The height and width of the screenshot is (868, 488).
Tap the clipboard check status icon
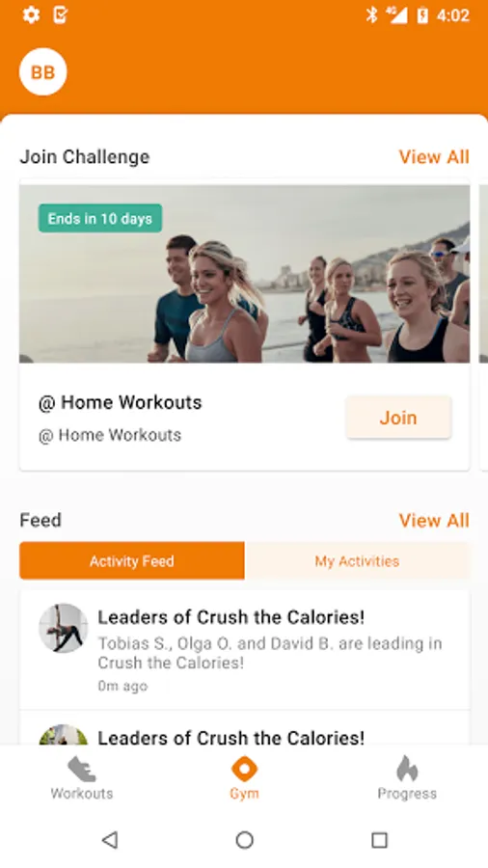(61, 14)
